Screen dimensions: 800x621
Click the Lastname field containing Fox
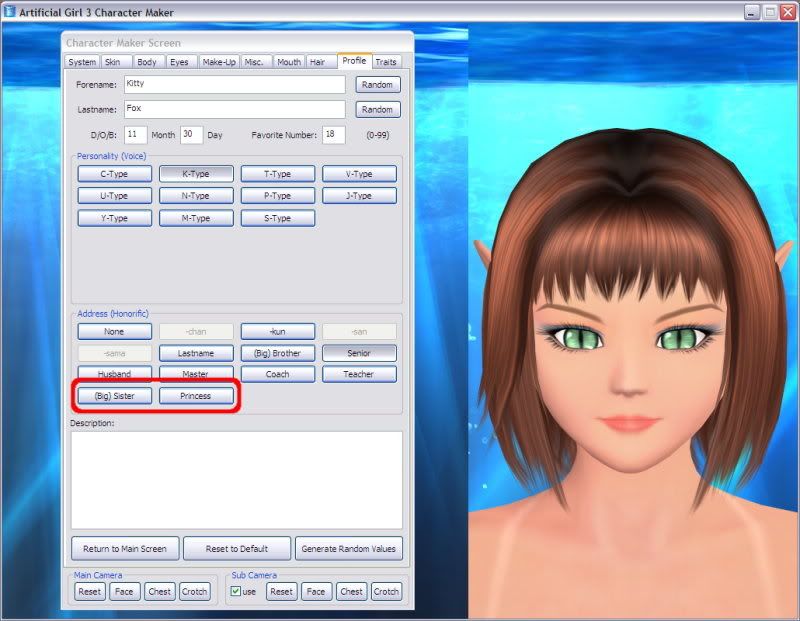point(235,109)
